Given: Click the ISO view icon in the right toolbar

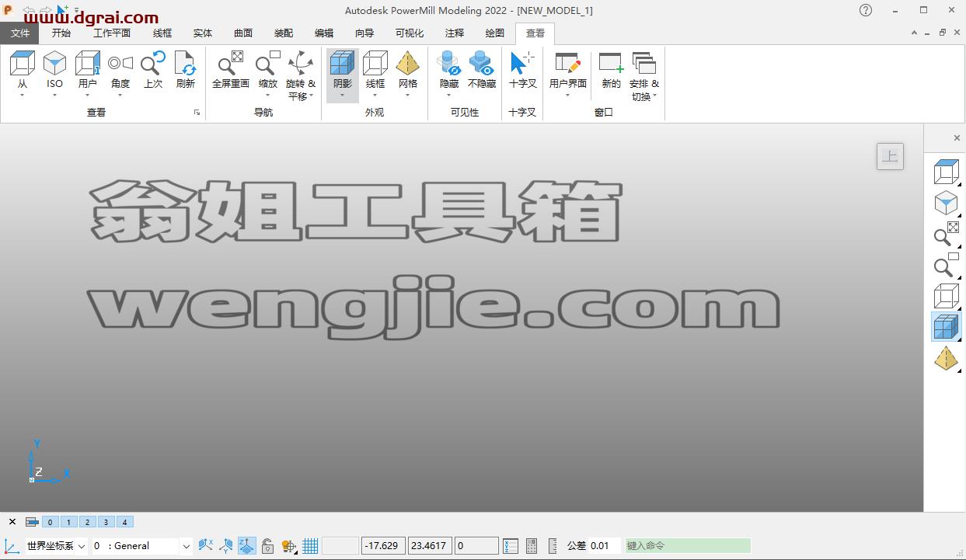Looking at the screenshot, I should pos(946,203).
